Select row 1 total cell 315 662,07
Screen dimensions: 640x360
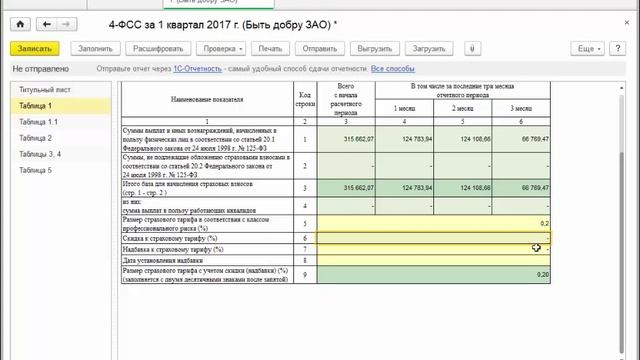point(346,139)
